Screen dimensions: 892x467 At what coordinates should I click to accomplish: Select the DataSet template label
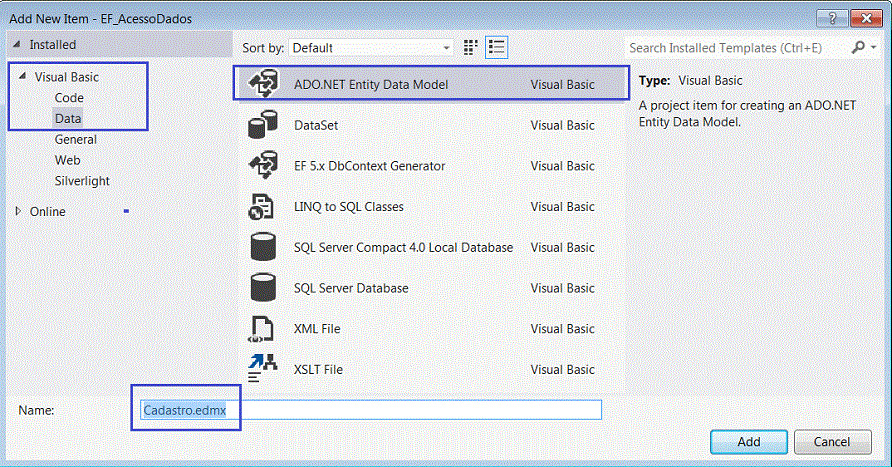316,125
